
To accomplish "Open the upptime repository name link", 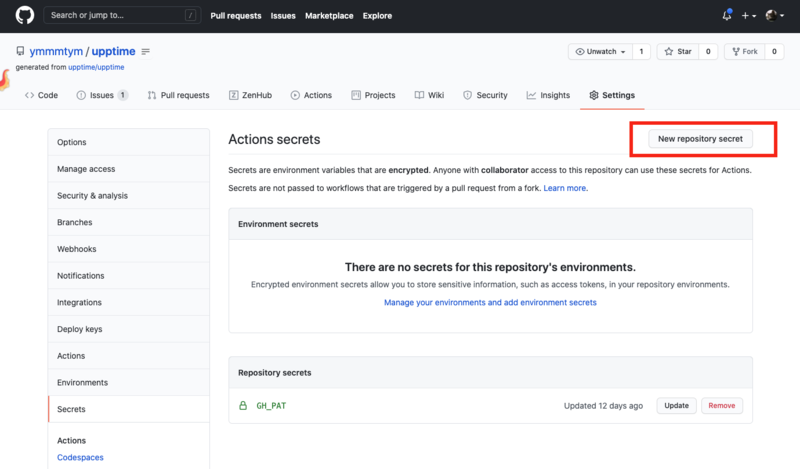I will click(x=113, y=51).
